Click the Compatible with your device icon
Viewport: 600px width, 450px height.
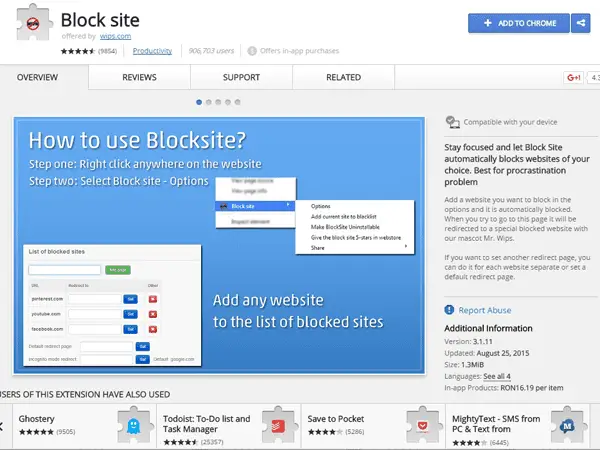coord(452,122)
